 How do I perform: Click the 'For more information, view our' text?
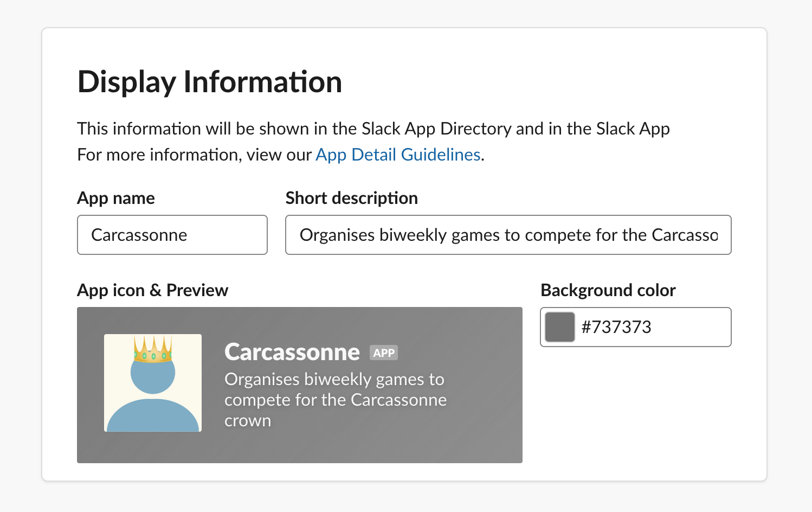[195, 155]
